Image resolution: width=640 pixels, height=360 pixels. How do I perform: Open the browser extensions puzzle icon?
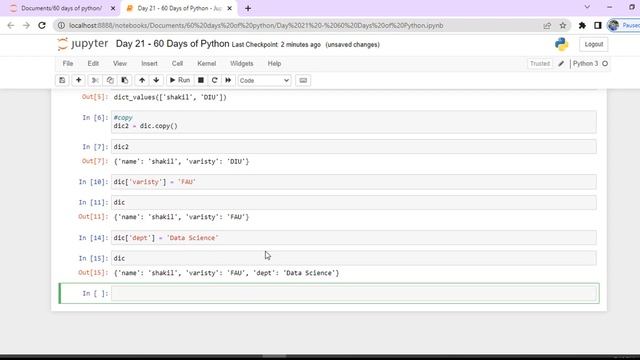click(x=582, y=25)
